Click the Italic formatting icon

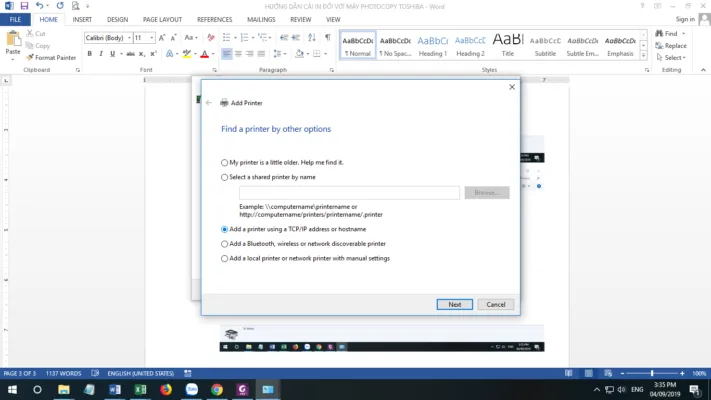tap(101, 54)
